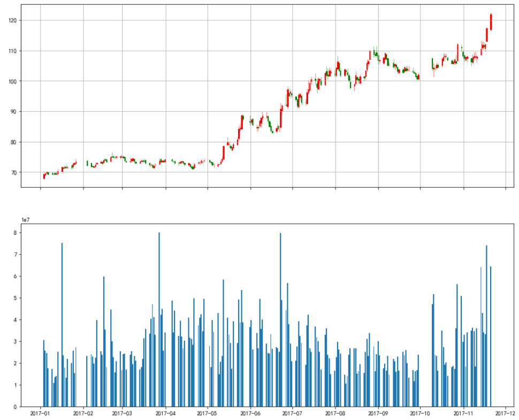Click the 80 price axis label
Viewport: 519px width, 420px height.
click(14, 142)
